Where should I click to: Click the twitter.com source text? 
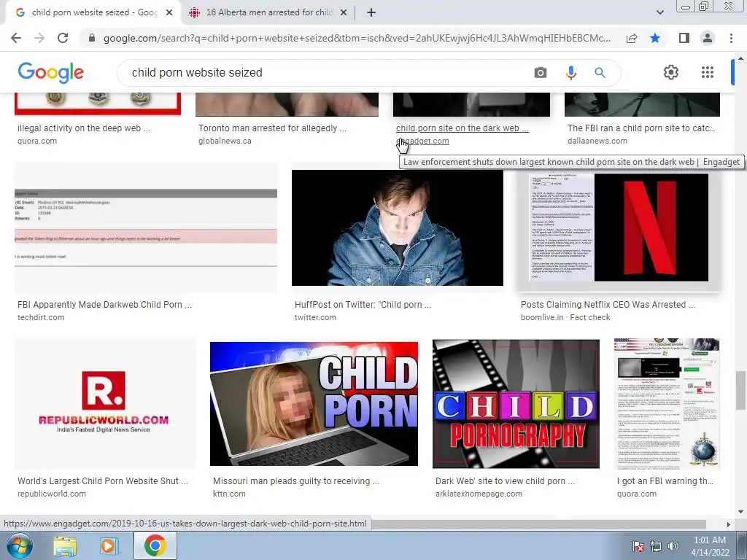tap(315, 318)
